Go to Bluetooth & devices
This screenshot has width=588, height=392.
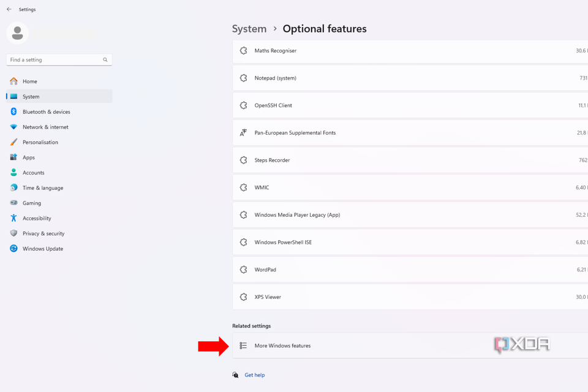tap(59, 112)
